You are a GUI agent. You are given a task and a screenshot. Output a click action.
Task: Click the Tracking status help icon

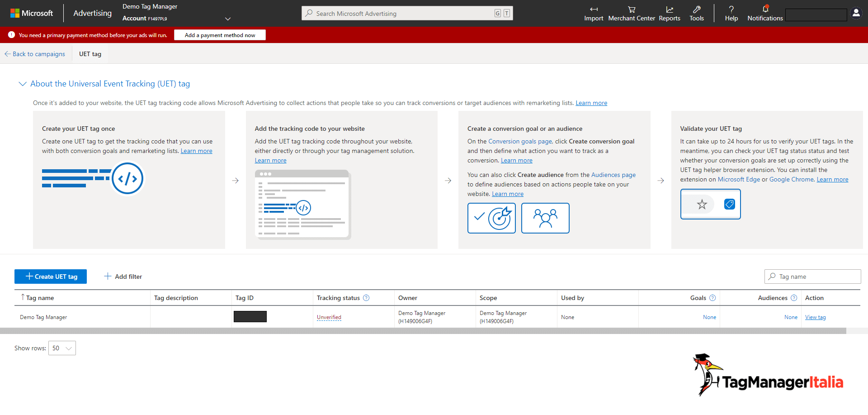pyautogui.click(x=366, y=298)
